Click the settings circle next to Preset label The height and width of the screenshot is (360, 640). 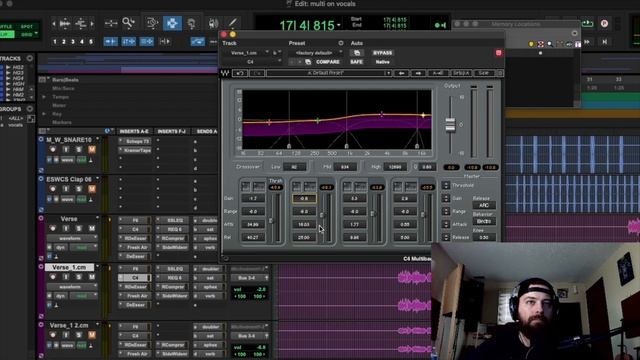[x=340, y=43]
